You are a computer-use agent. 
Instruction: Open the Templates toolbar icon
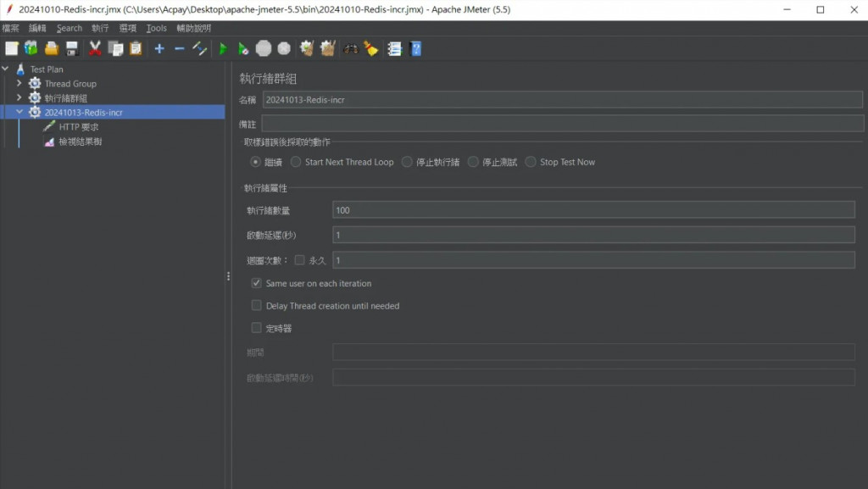tap(31, 48)
